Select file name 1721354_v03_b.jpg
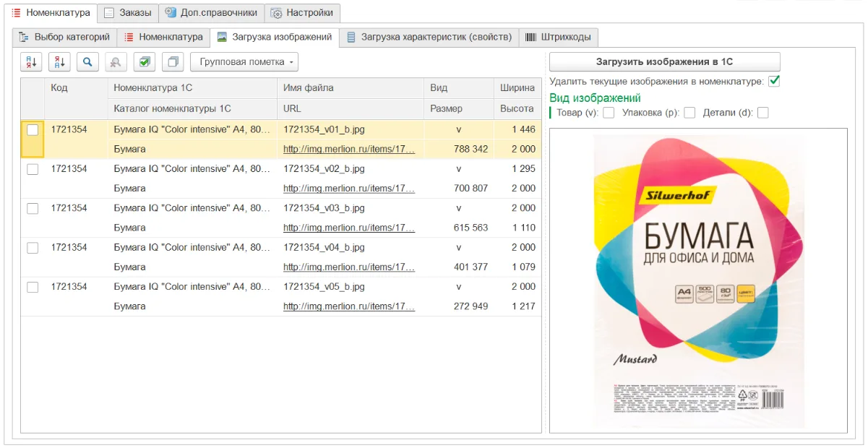868x448 pixels. (x=324, y=208)
